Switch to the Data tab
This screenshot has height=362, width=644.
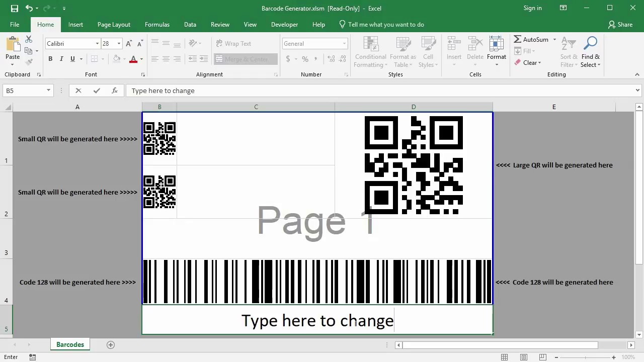tap(190, 24)
